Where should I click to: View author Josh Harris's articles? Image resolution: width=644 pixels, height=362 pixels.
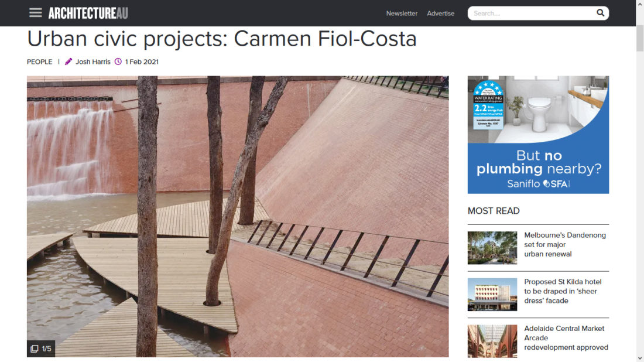pyautogui.click(x=93, y=62)
